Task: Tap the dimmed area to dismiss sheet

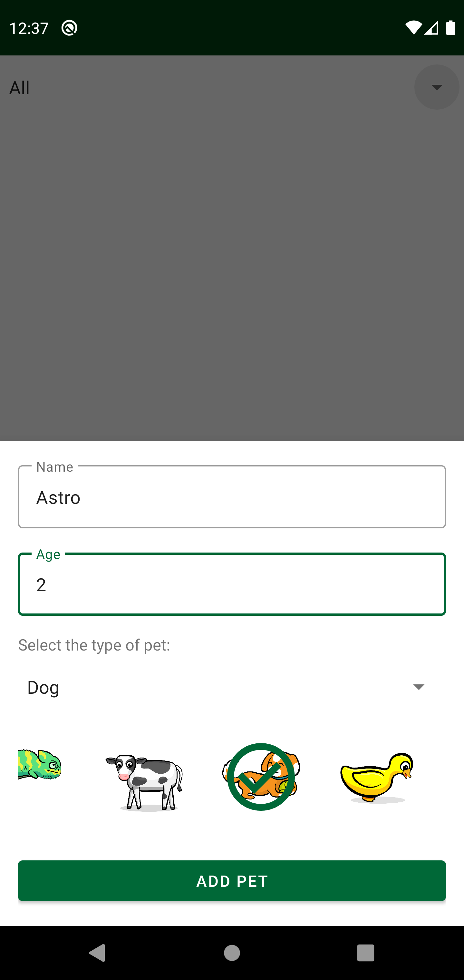Action: 232,266
